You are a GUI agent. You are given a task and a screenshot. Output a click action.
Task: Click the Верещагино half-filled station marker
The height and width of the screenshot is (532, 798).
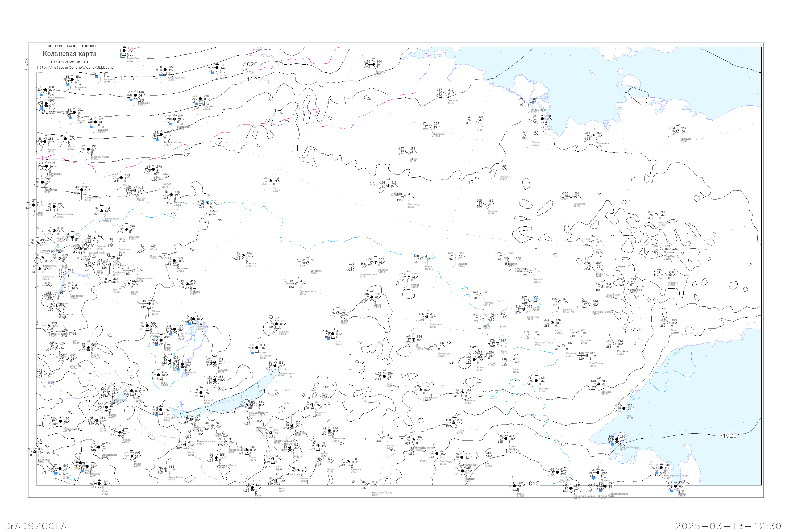pos(174,119)
